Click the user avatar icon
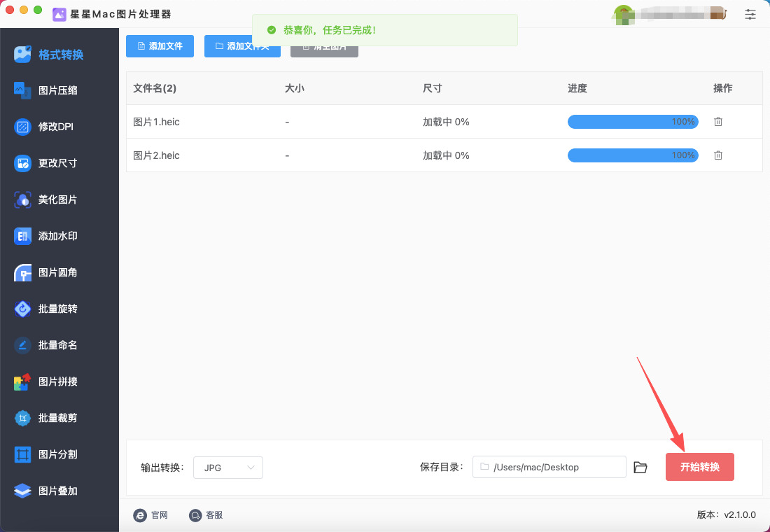770x532 pixels. 624,14
